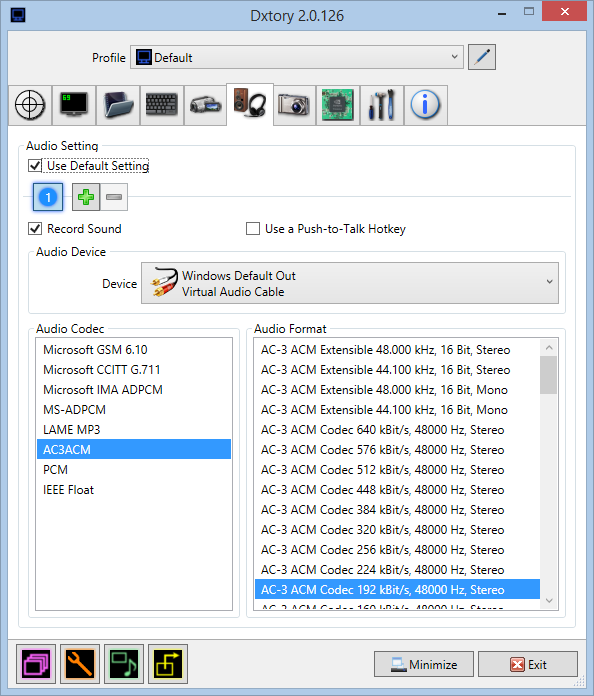Choose AC-3 Codec 448 kBit/s format

(397, 490)
